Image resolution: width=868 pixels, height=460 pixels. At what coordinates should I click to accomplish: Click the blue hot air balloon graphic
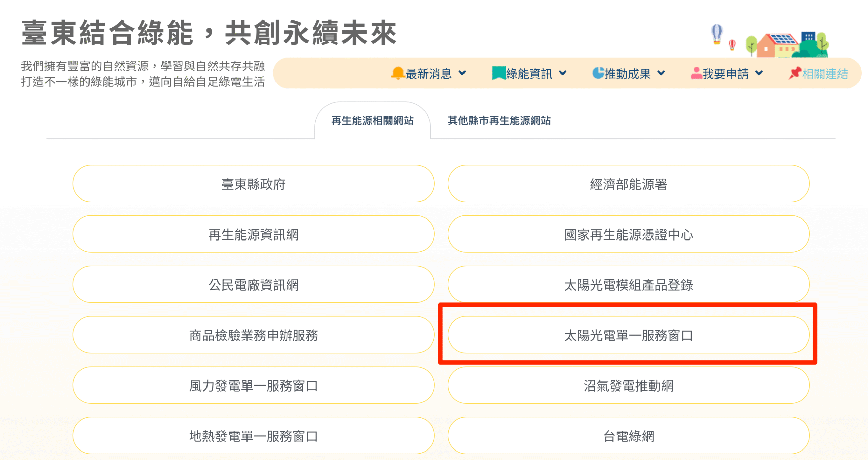point(716,34)
